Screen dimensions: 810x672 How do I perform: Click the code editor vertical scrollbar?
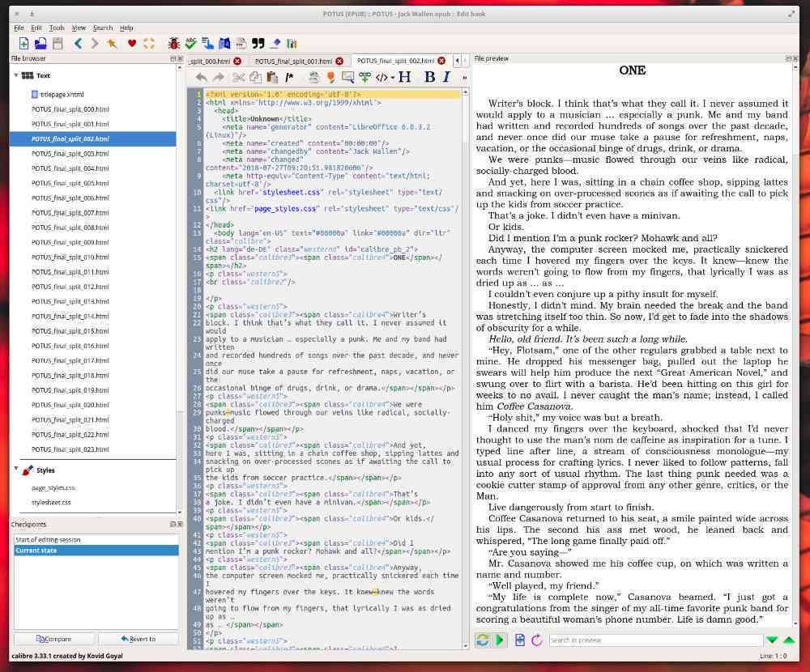(466, 369)
